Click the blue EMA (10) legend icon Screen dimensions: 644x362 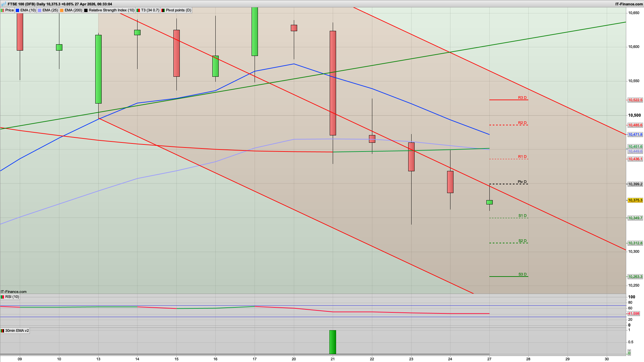17,10
